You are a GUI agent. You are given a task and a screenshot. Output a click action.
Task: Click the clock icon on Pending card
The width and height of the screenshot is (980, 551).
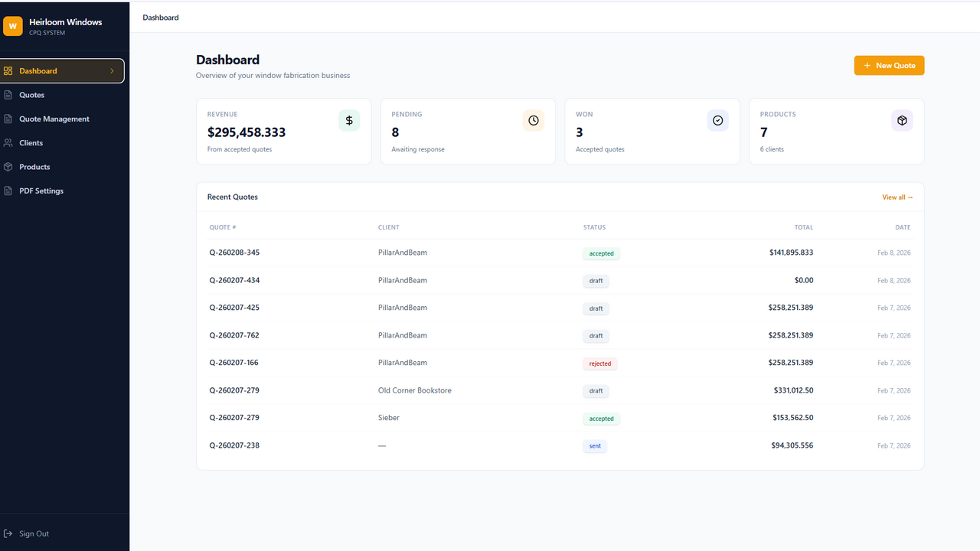pos(534,120)
